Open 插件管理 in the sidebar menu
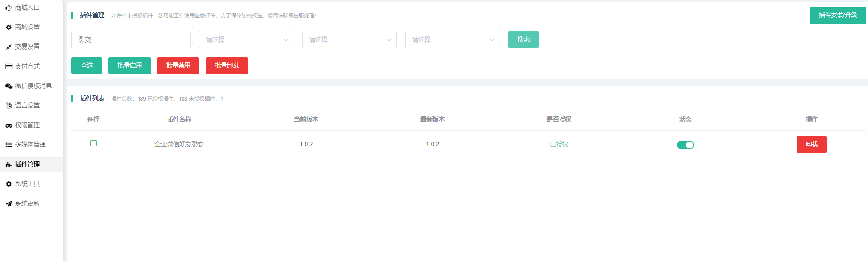 (28, 164)
